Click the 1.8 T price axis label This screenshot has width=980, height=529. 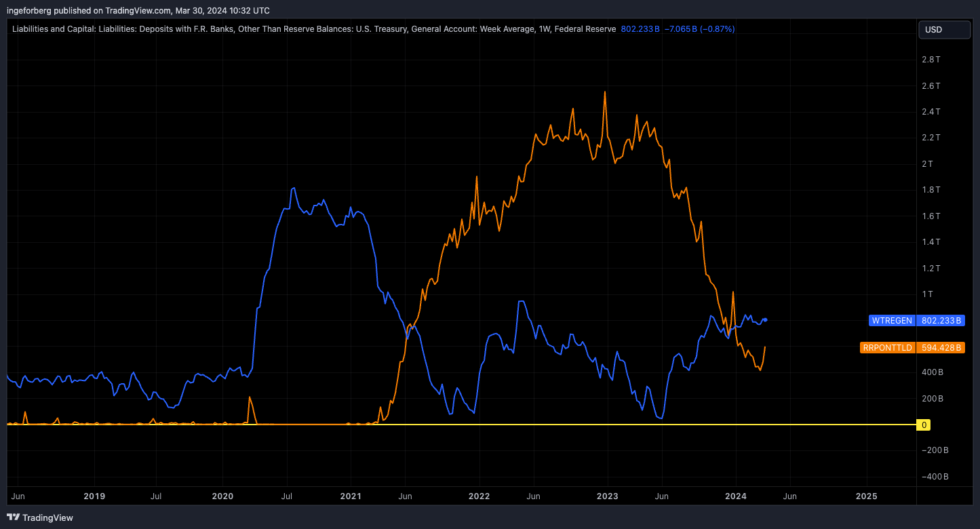[x=930, y=190]
